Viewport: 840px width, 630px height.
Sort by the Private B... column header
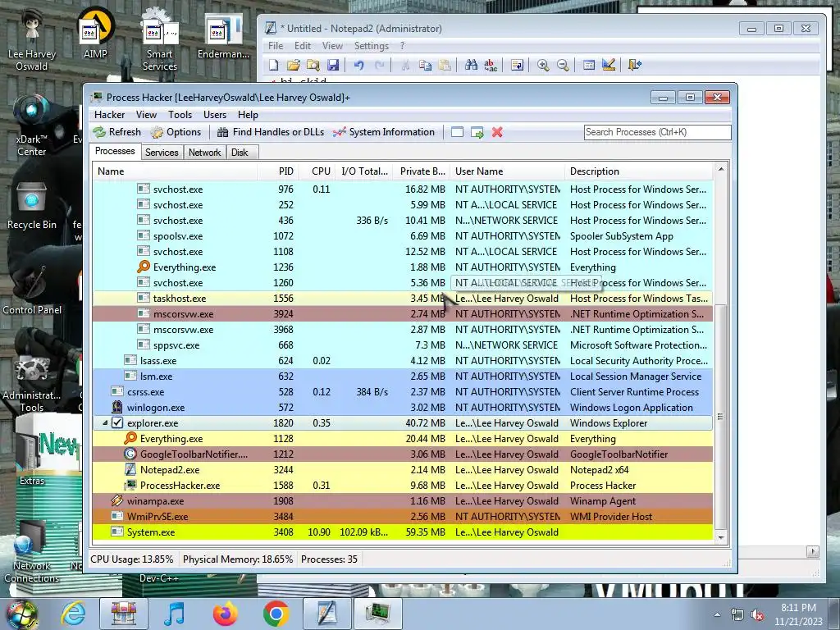click(x=422, y=171)
